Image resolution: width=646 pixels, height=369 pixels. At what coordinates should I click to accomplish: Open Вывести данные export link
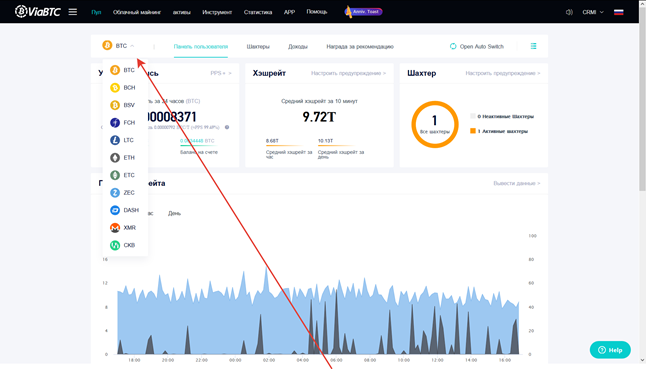(x=517, y=183)
